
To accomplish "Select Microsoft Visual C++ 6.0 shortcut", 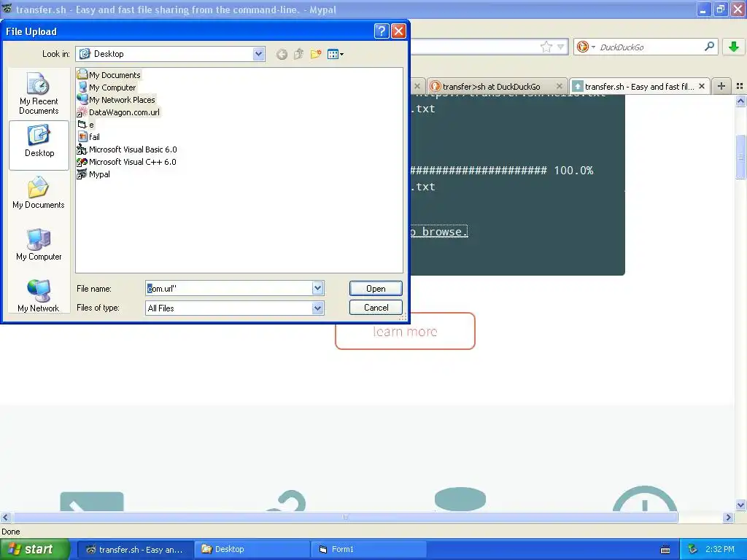I will [127, 161].
